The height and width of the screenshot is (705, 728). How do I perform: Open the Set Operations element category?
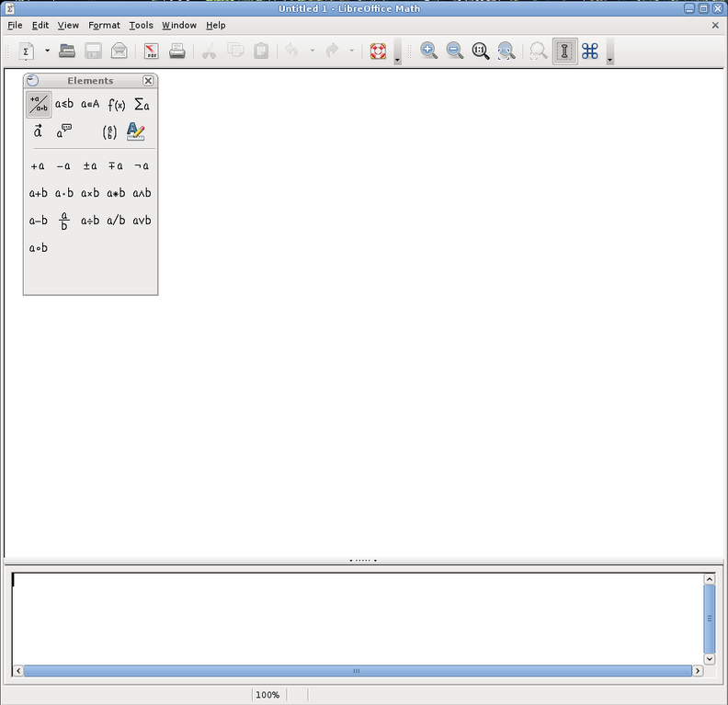[x=90, y=105]
